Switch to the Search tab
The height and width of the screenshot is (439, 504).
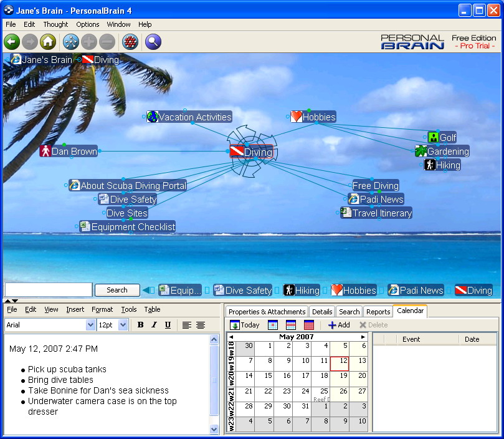(x=349, y=312)
